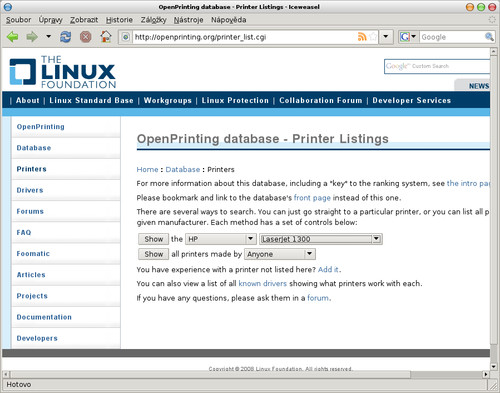Viewport: 500px width, 393px height.
Task: Follow the known drivers link
Action: tap(263, 284)
